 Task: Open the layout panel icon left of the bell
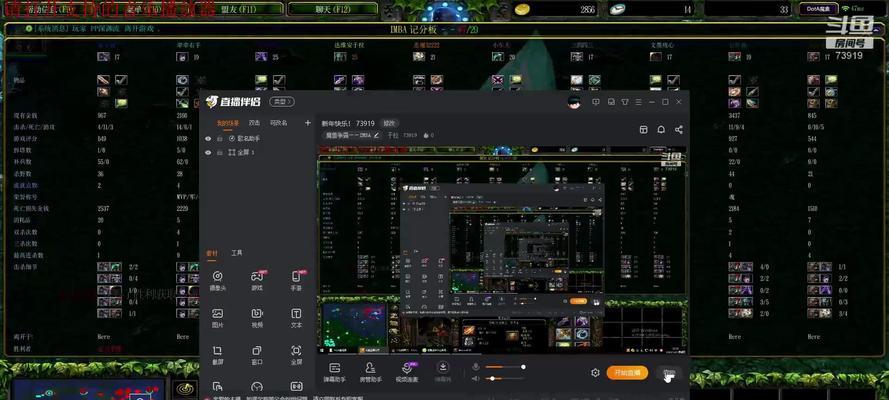tap(644, 130)
